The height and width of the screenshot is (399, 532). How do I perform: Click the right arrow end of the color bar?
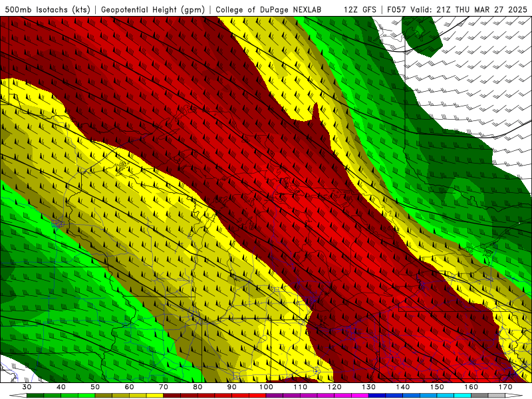(514, 396)
